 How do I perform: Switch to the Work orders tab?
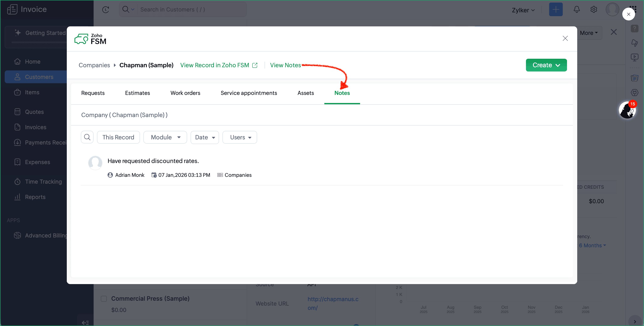tap(185, 93)
